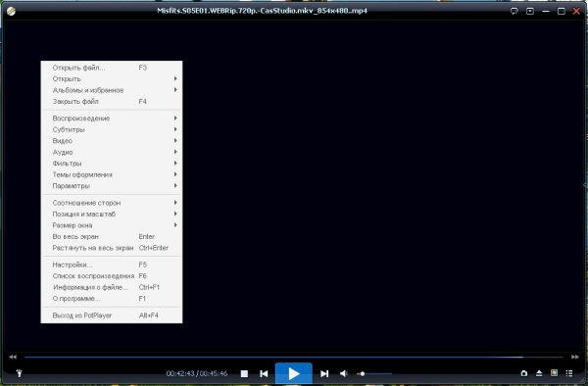Choose 'Выход из PotPlayer' menu item

(112, 315)
